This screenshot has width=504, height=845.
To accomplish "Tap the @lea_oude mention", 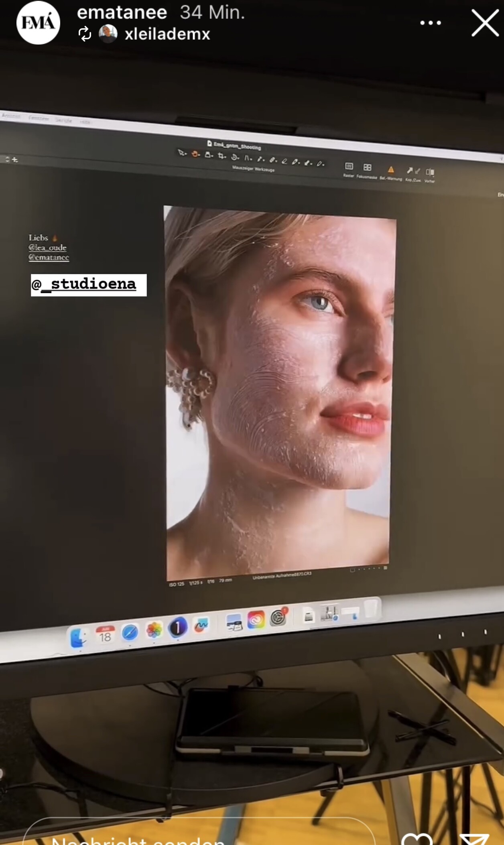I will (x=47, y=248).
